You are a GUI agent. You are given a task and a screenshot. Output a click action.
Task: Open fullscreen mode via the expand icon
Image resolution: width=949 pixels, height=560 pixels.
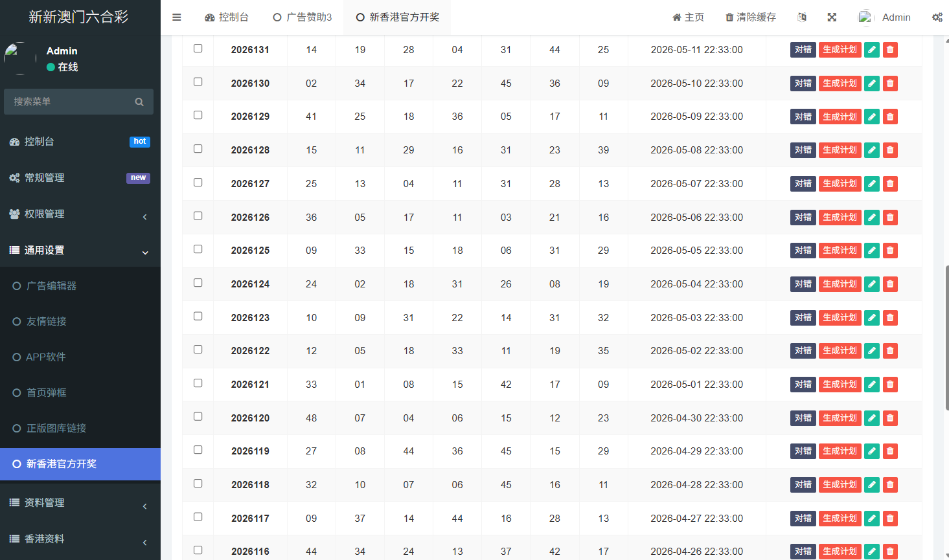(832, 17)
